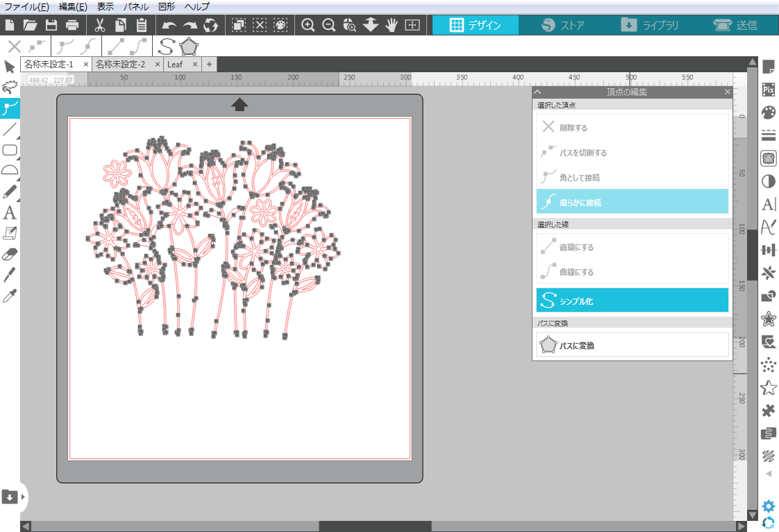The image size is (779, 532).
Task: Save the document with floppy icon
Action: pos(51,25)
